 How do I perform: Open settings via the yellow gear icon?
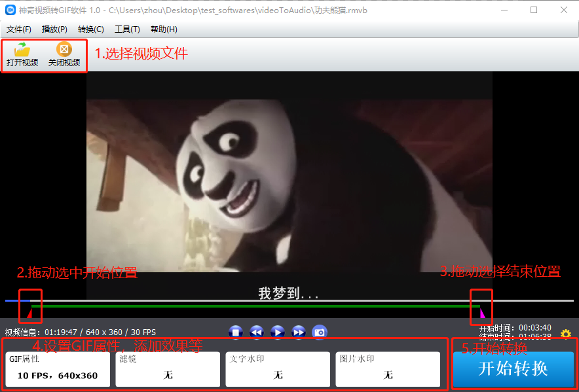[565, 334]
